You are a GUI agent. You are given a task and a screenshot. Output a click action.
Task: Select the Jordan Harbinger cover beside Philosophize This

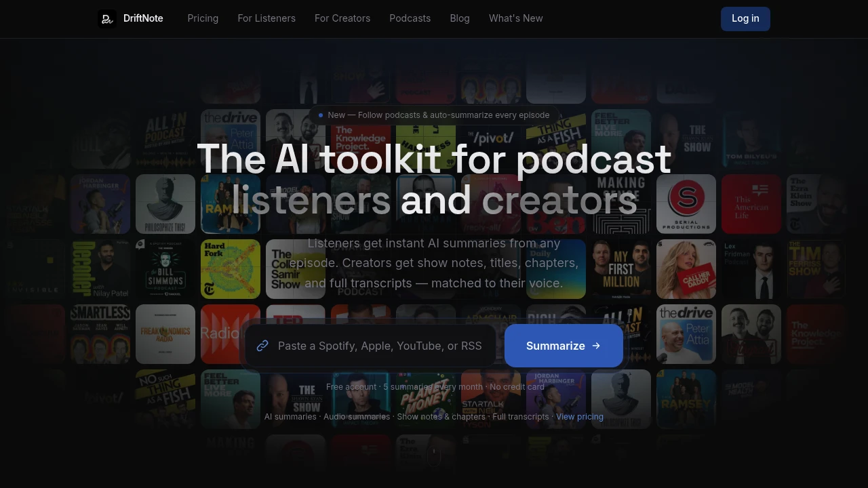pyautogui.click(x=100, y=204)
